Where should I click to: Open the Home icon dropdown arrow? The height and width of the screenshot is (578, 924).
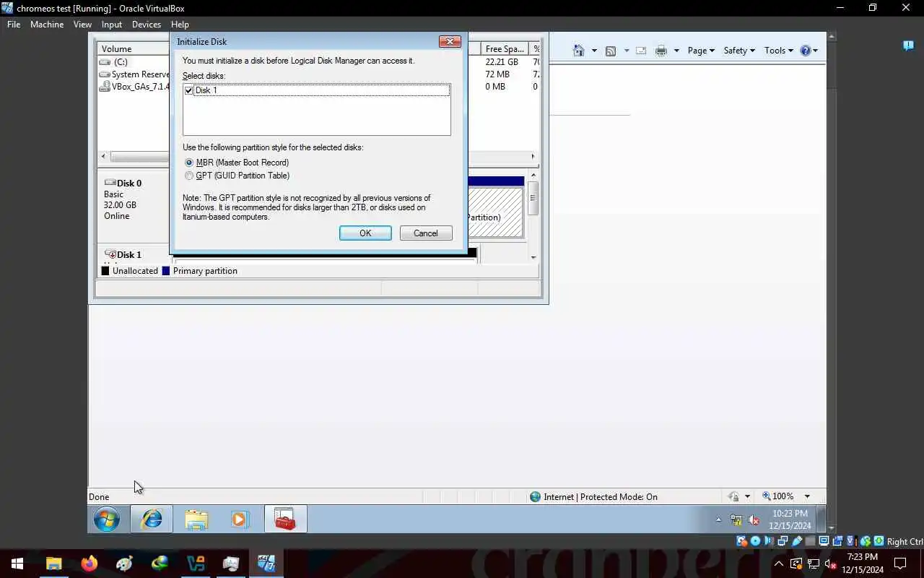(x=594, y=51)
